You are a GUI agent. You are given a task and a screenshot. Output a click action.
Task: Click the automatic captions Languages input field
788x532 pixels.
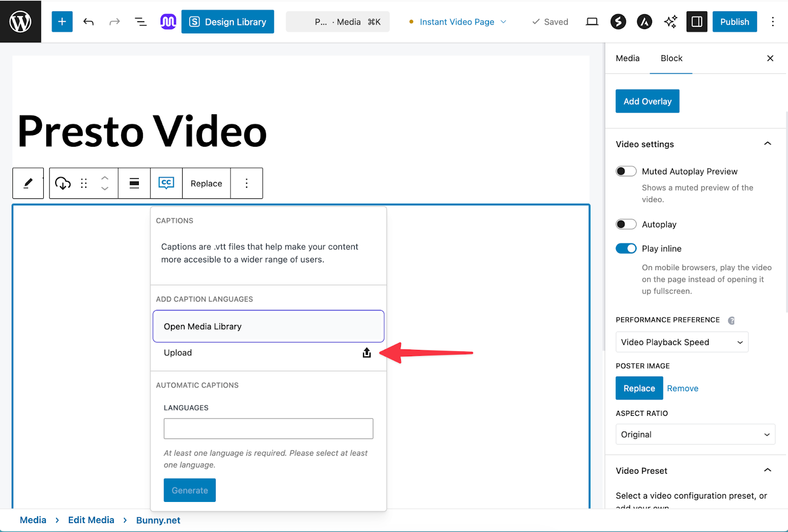(268, 428)
